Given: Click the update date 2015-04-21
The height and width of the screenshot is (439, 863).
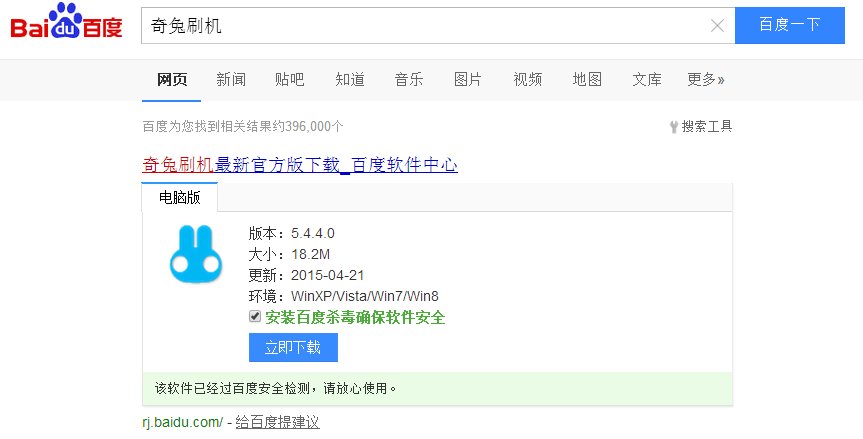Looking at the screenshot, I should pyautogui.click(x=327, y=275).
